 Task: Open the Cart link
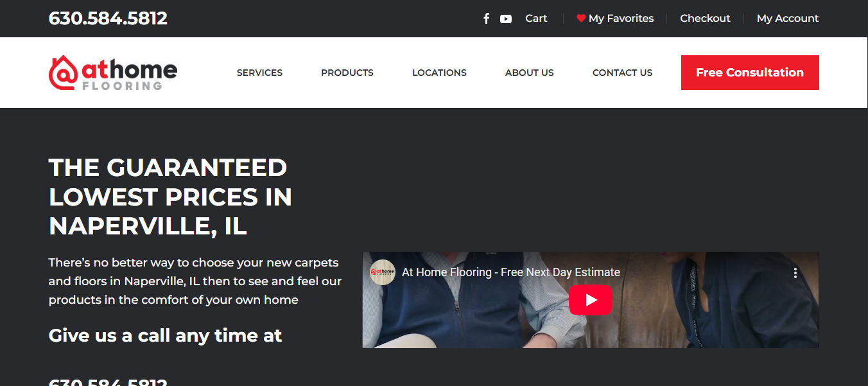pos(536,19)
